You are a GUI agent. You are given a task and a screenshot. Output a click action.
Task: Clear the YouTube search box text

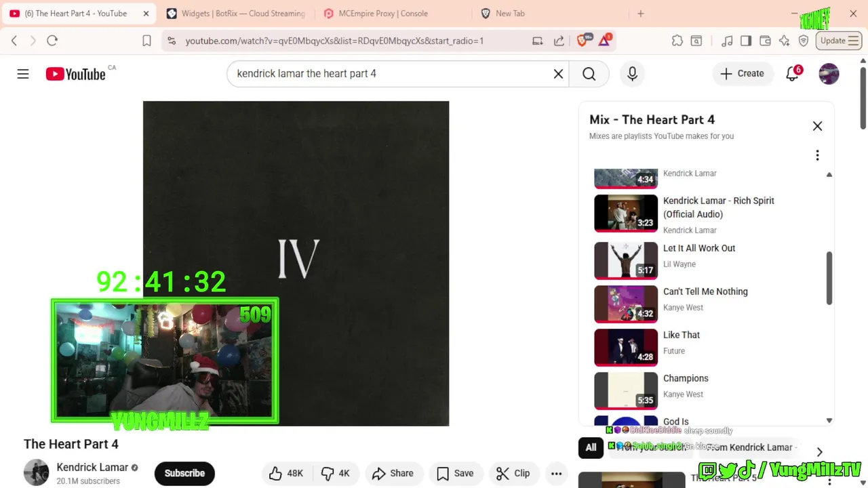(558, 74)
